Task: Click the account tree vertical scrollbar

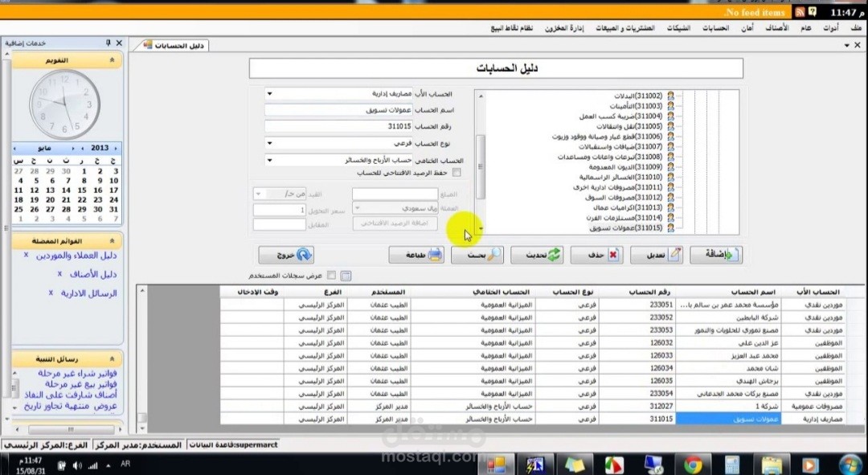Action: [481, 161]
